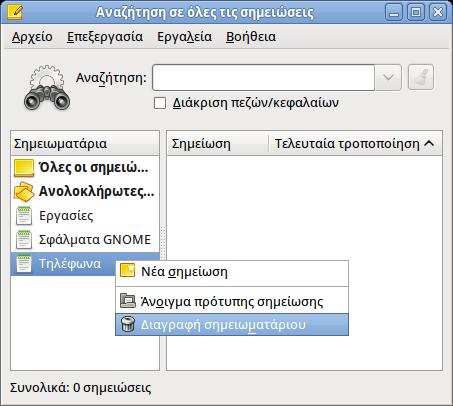Click Διαγραφή σημειωματάριου in context menu
The width and height of the screenshot is (453, 406).
232,324
